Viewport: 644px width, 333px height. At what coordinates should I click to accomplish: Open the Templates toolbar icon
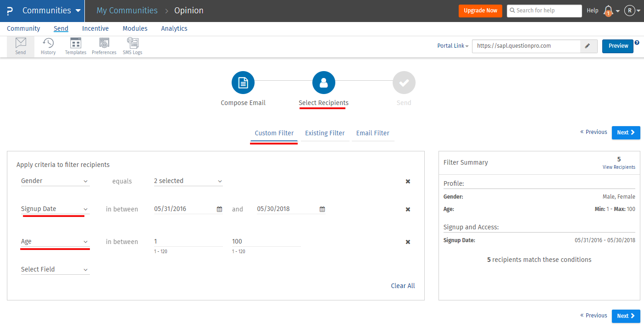click(76, 46)
